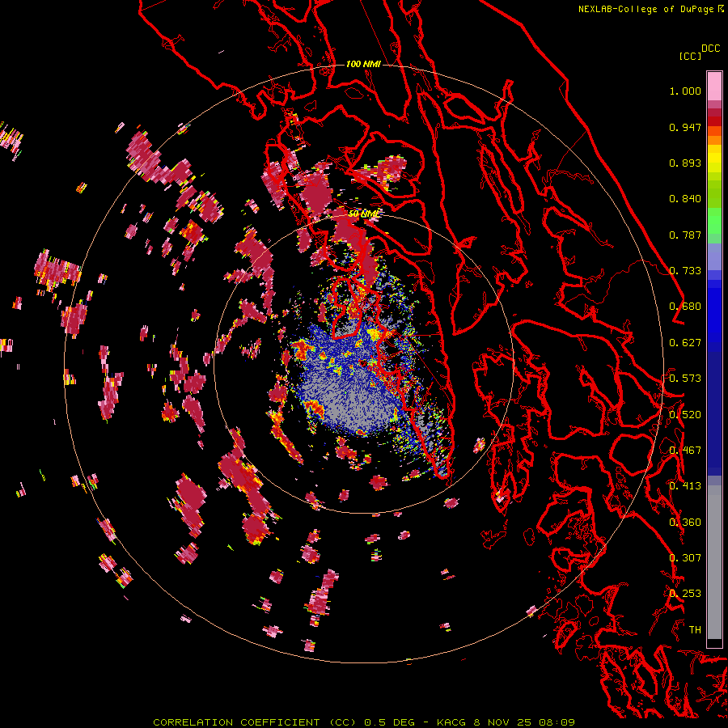Click the 0.947 scale value
The width and height of the screenshot is (728, 728).
(x=685, y=127)
